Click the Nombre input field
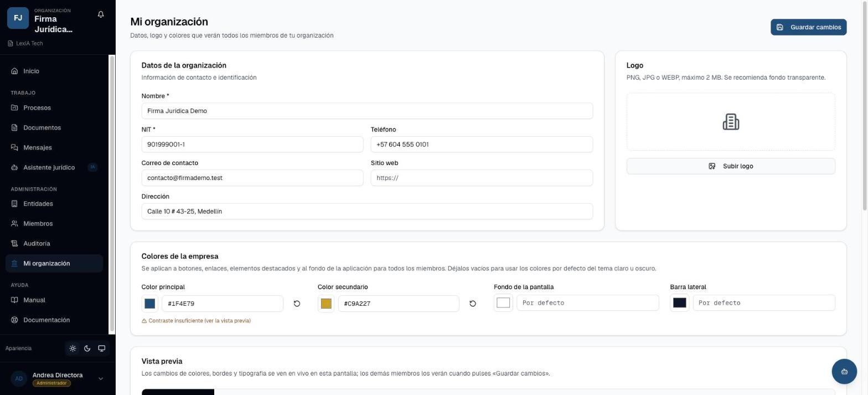Screen dimensions: 868x395 click(x=367, y=111)
